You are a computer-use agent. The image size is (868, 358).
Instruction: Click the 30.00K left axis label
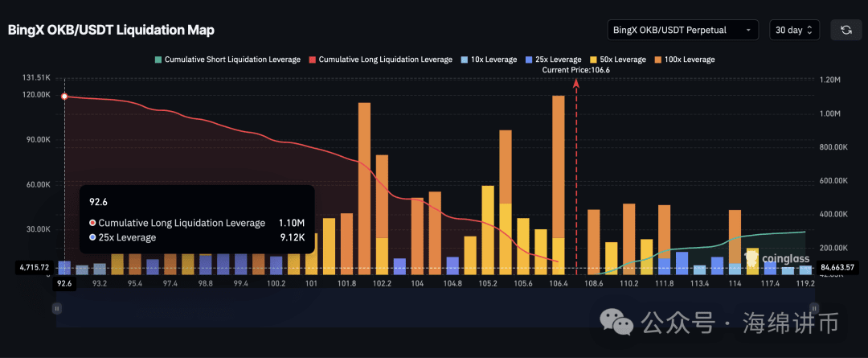[37, 229]
